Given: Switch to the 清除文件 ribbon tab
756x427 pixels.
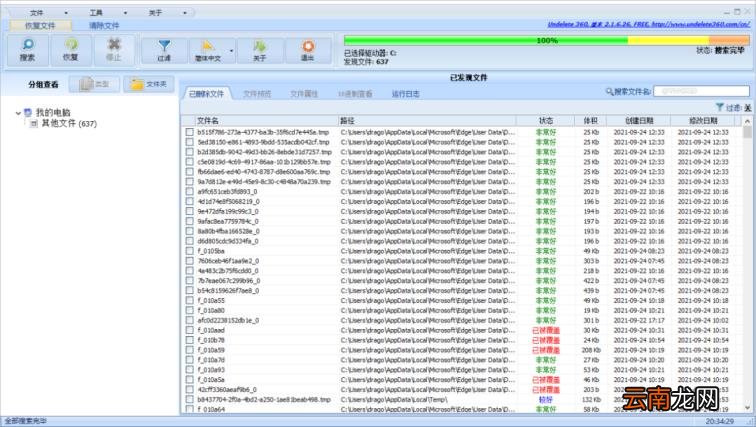Looking at the screenshot, I should point(104,26).
